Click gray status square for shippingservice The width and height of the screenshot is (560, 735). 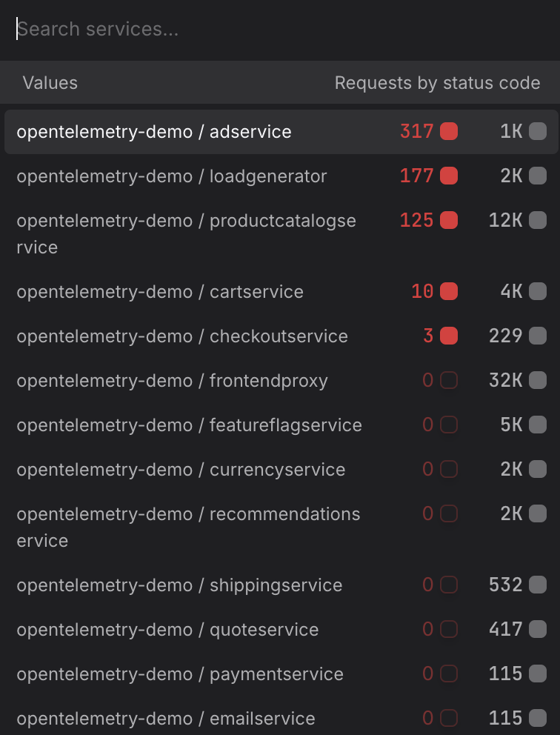coord(538,585)
